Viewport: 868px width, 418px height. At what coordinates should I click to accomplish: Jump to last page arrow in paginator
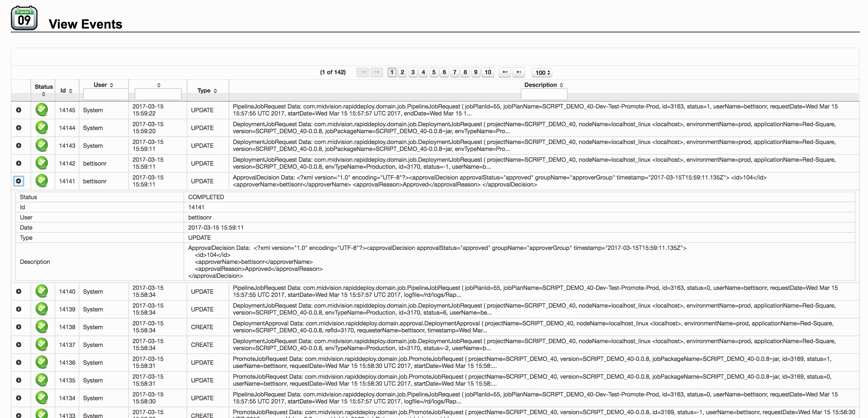click(518, 72)
